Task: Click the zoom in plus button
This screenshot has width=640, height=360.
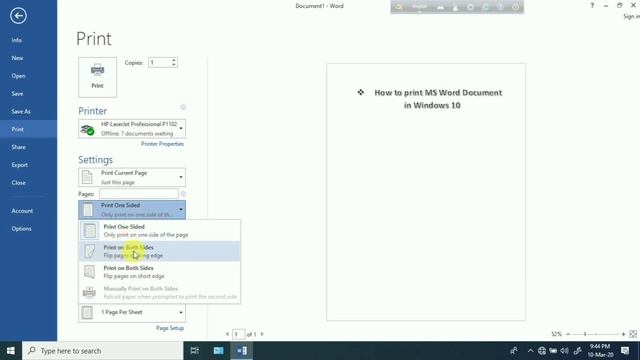Action: tap(623, 334)
